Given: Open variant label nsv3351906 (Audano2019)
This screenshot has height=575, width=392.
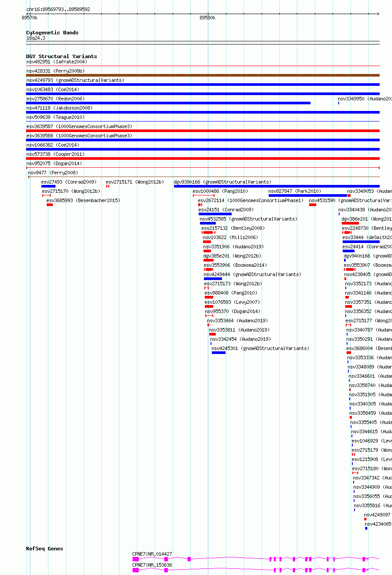Looking at the screenshot, I should [233, 247].
